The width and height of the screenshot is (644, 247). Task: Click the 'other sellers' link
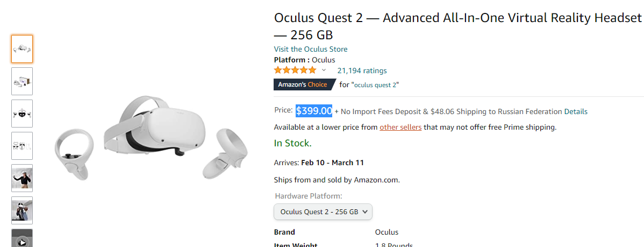(400, 128)
